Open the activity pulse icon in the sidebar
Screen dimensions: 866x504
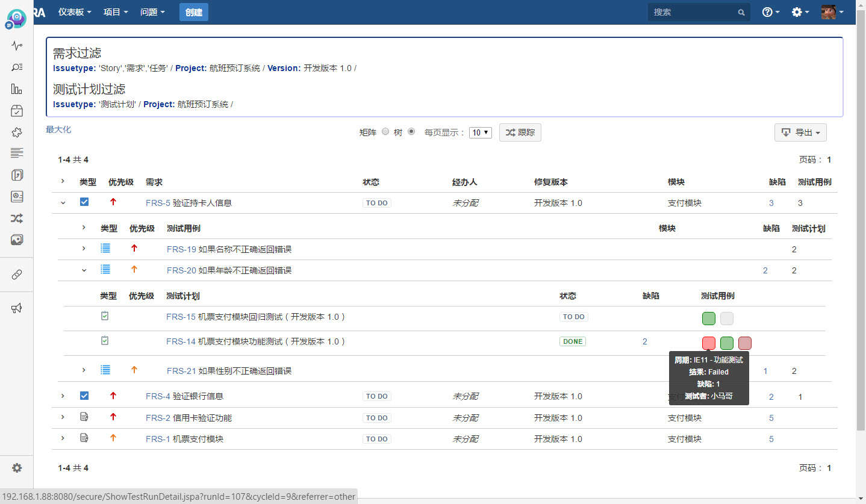(17, 46)
